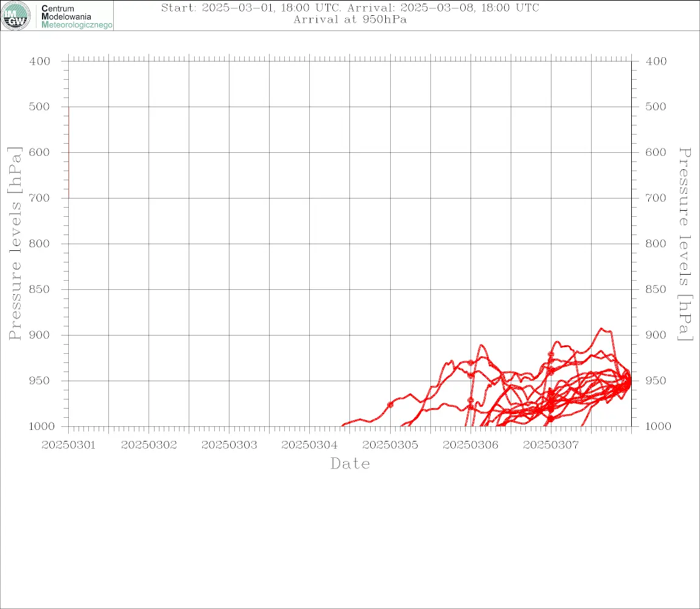Click the date label 20250307
700x609 pixels.
tap(551, 445)
